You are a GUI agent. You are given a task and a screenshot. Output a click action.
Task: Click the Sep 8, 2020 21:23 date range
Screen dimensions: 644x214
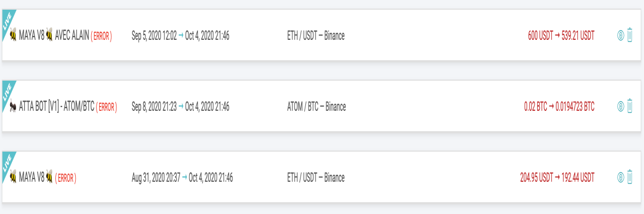click(x=180, y=107)
